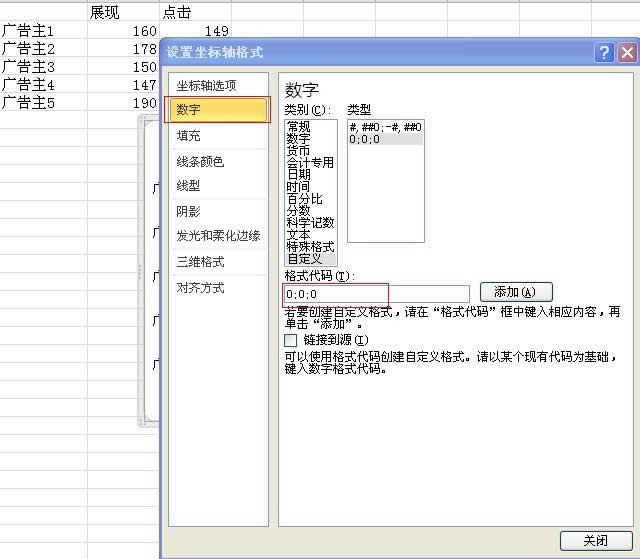The width and height of the screenshot is (640, 559).
Task: Close the dialog with the red X
Action: (627, 53)
